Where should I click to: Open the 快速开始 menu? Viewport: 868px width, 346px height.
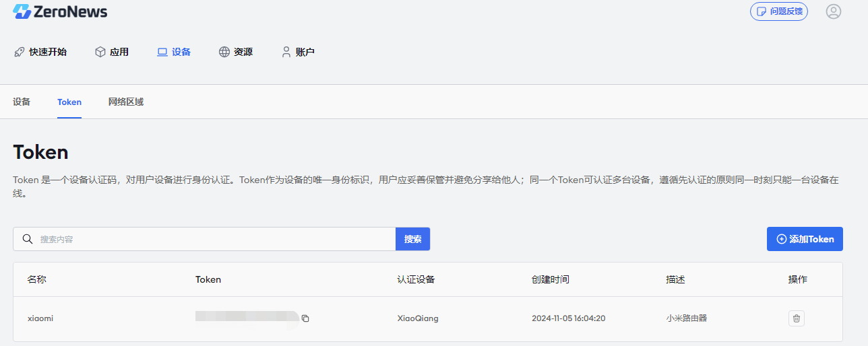click(x=40, y=52)
